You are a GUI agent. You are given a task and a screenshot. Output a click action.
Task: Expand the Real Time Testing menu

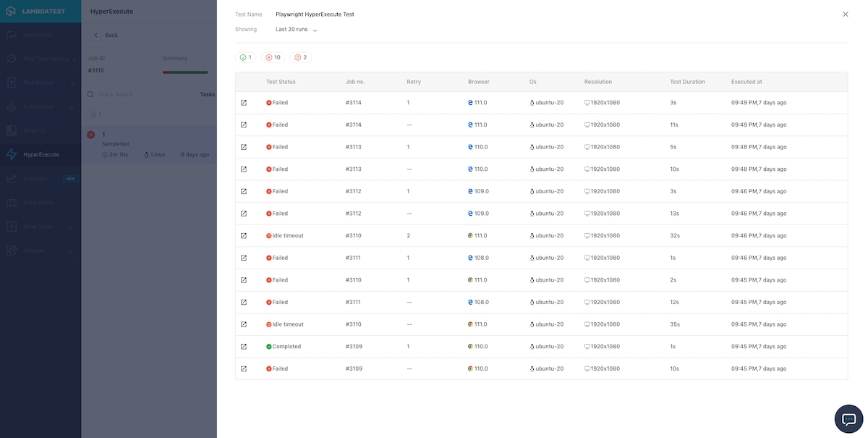(11, 59)
